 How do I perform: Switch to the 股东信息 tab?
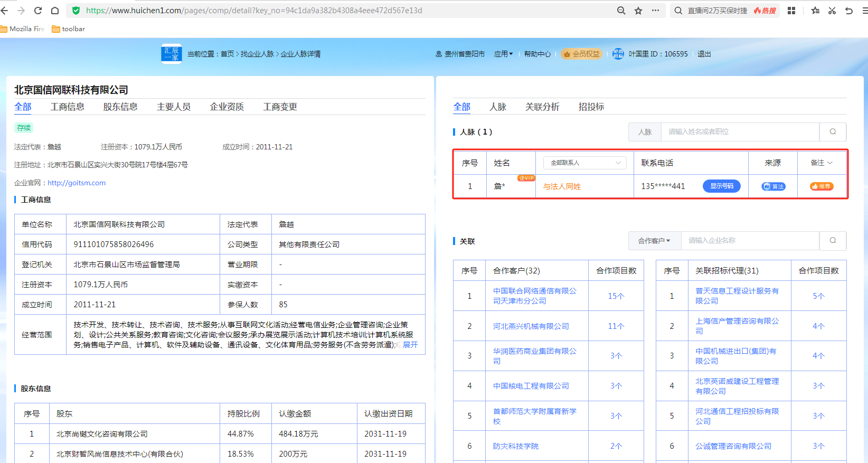pos(120,107)
